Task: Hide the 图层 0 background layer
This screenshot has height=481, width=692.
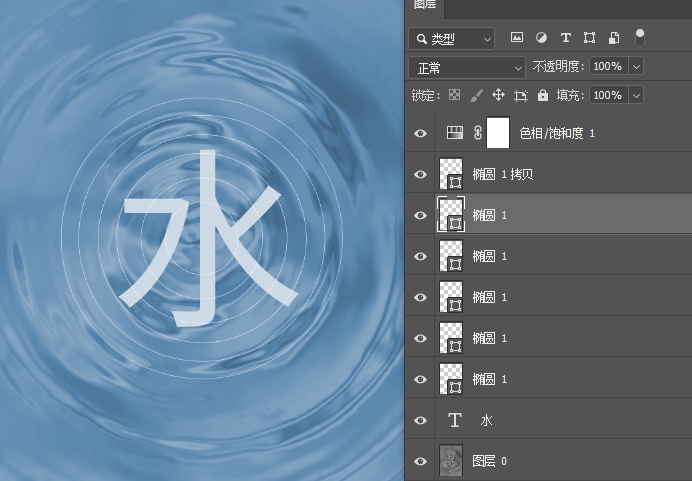Action: click(x=420, y=461)
